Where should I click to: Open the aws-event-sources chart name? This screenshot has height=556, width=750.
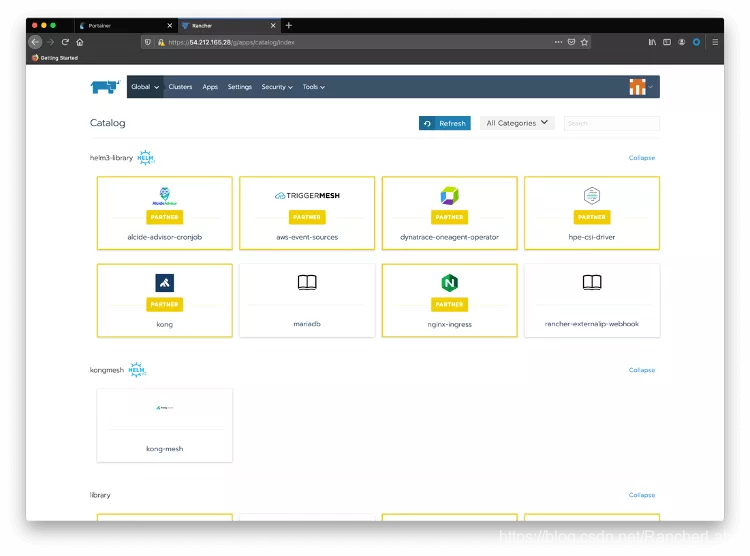307,237
